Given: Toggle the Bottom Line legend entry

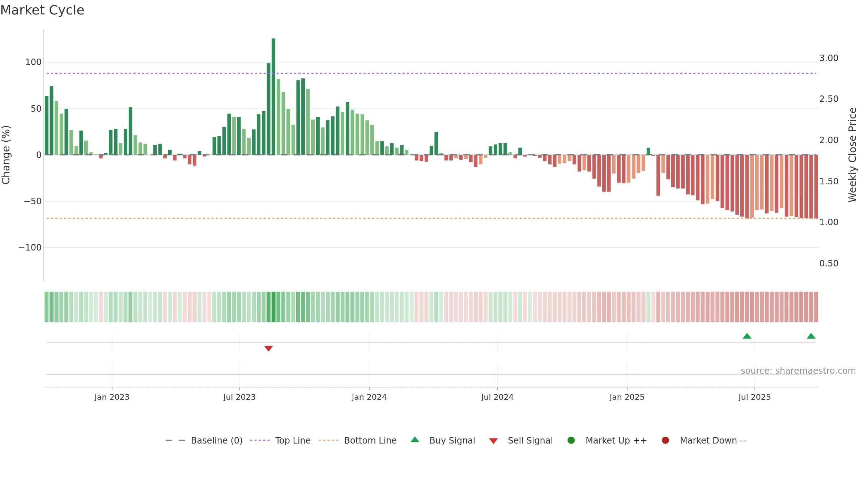Looking at the screenshot, I should click(358, 440).
